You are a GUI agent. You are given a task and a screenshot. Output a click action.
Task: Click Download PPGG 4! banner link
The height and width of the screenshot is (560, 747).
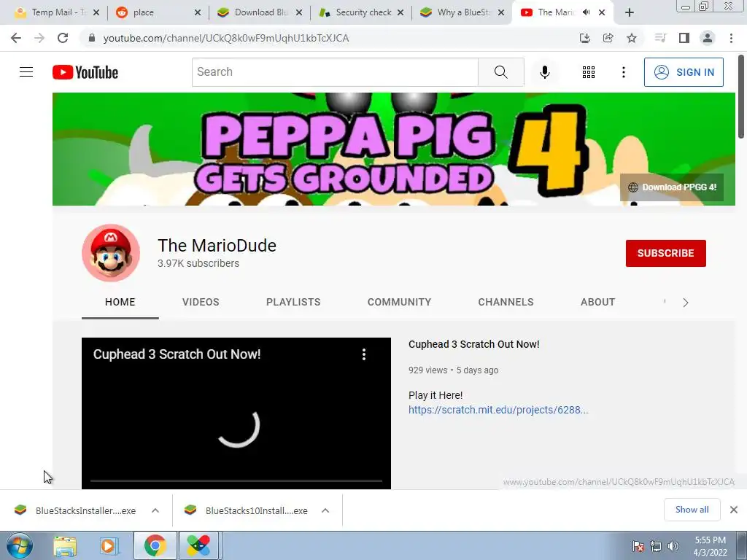click(672, 187)
